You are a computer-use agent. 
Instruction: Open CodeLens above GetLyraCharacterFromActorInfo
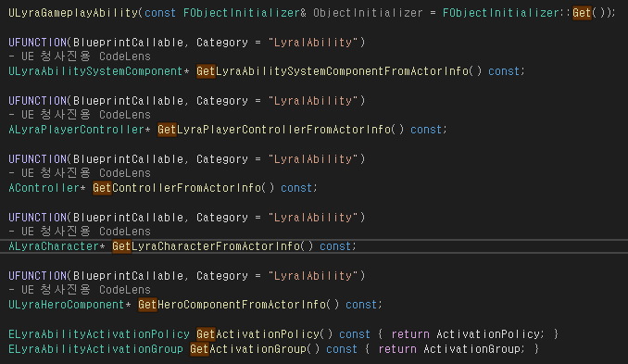[x=80, y=232]
